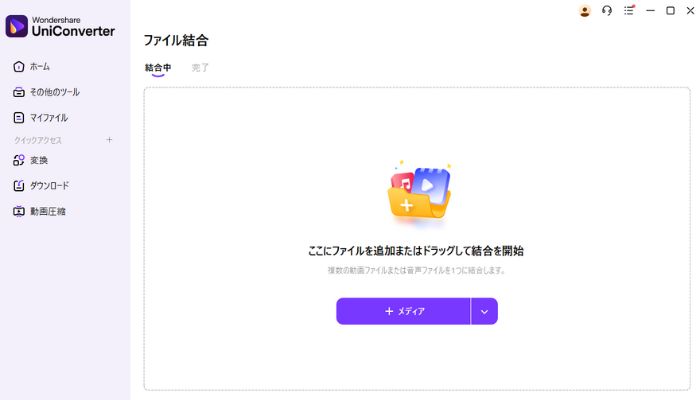Click the gray subtitle about merging files
The width and height of the screenshot is (700, 400).
coord(416,270)
